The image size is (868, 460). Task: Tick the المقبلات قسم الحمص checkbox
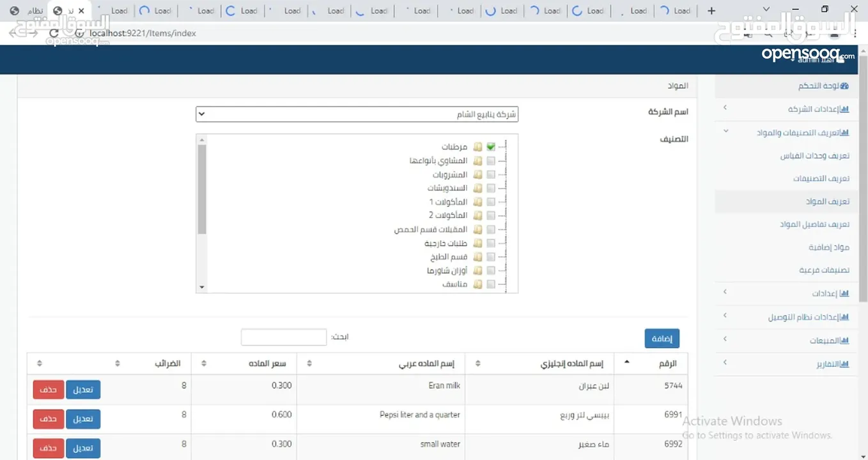[x=491, y=229]
